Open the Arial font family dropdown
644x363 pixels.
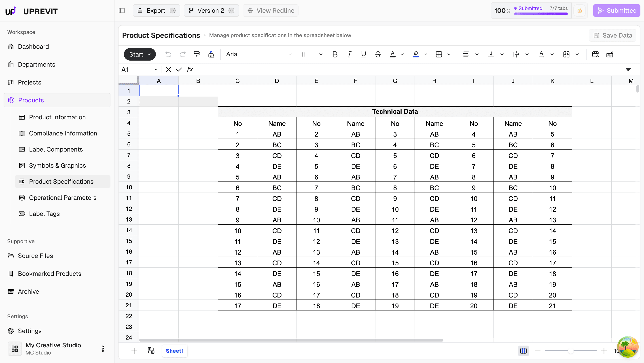point(259,54)
